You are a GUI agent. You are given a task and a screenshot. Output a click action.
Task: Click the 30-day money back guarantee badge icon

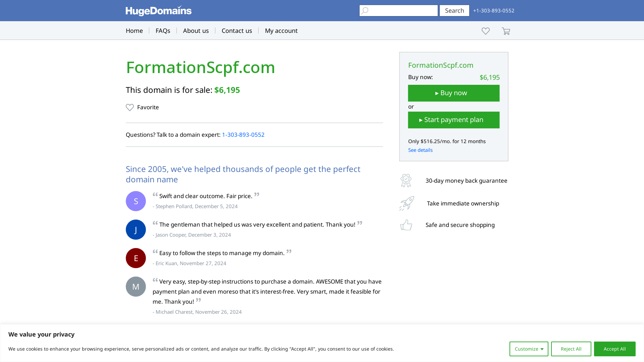click(x=406, y=180)
